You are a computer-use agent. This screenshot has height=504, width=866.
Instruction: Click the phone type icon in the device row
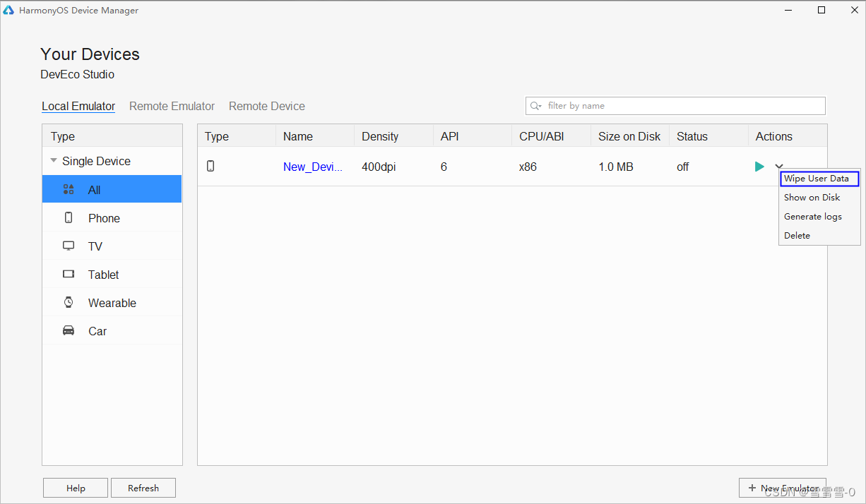[x=210, y=166]
